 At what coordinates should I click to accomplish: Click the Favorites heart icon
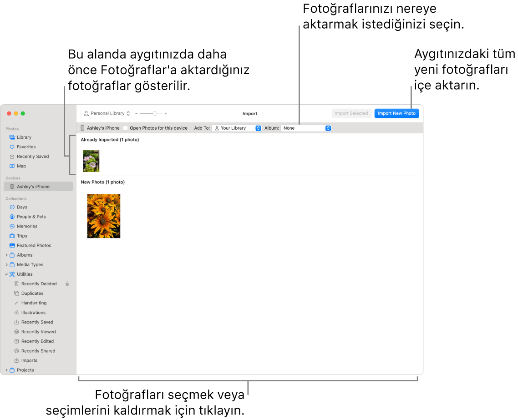(x=12, y=147)
